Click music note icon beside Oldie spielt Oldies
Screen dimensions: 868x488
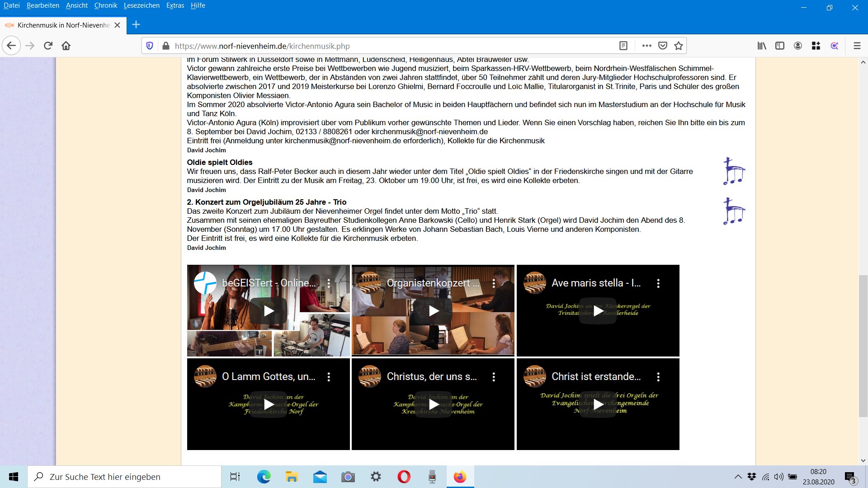[734, 171]
